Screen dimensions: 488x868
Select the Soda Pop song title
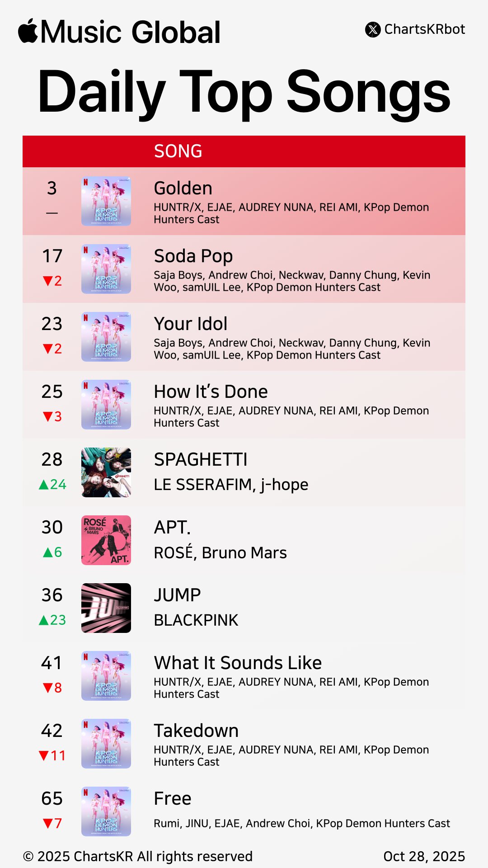click(x=193, y=256)
